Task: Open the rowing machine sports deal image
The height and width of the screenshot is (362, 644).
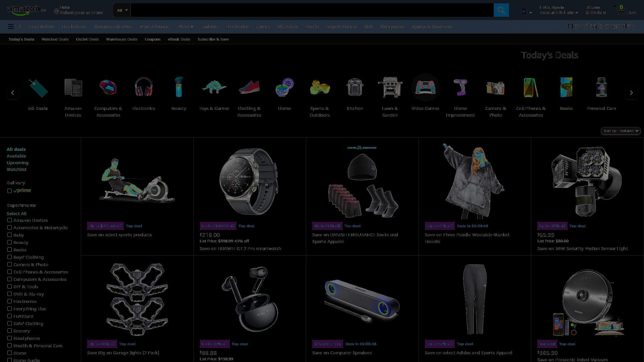Action: click(x=137, y=181)
